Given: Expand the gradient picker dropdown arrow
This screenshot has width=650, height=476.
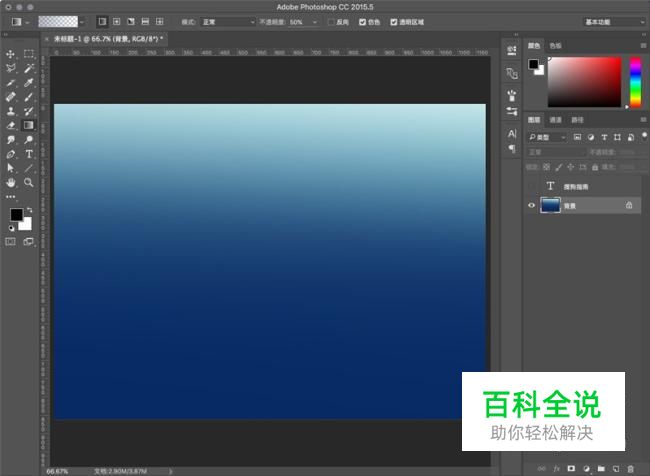Looking at the screenshot, I should 83,21.
